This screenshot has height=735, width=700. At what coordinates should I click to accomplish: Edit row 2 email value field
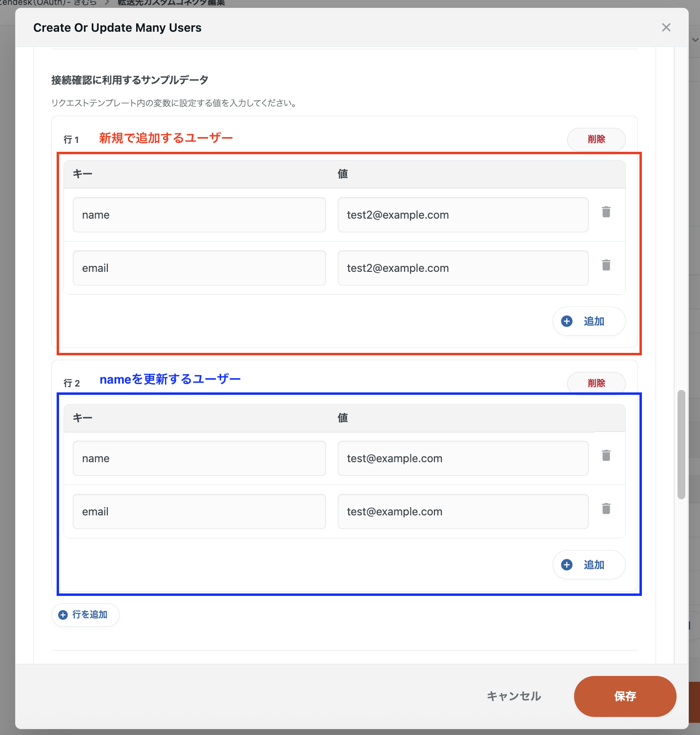click(x=463, y=511)
